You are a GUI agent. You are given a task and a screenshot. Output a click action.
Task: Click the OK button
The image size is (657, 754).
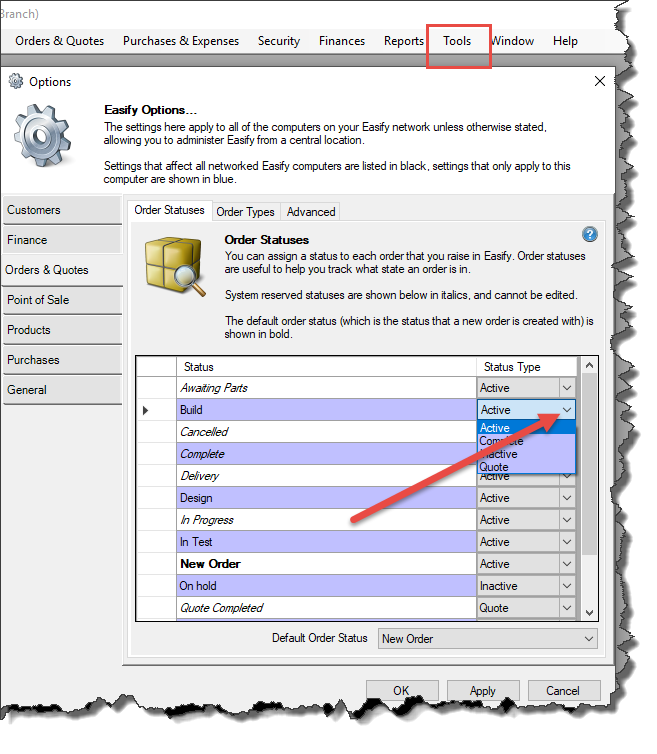coord(401,690)
